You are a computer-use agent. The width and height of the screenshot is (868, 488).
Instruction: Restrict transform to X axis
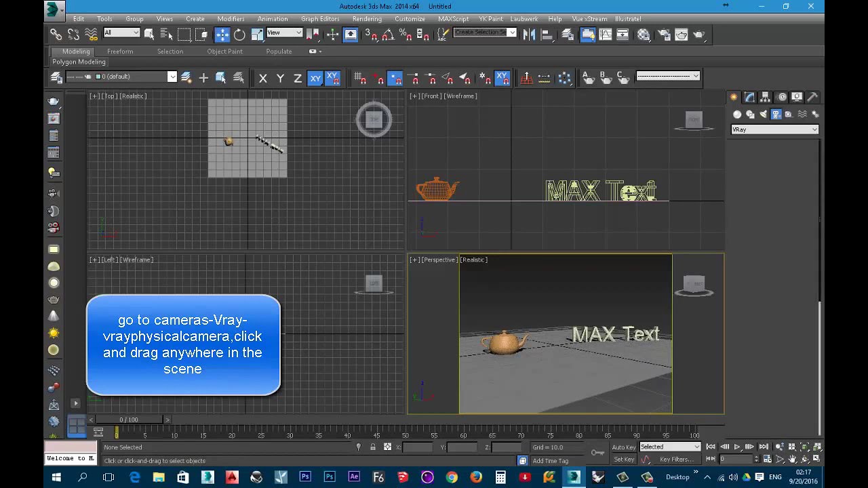coord(263,78)
